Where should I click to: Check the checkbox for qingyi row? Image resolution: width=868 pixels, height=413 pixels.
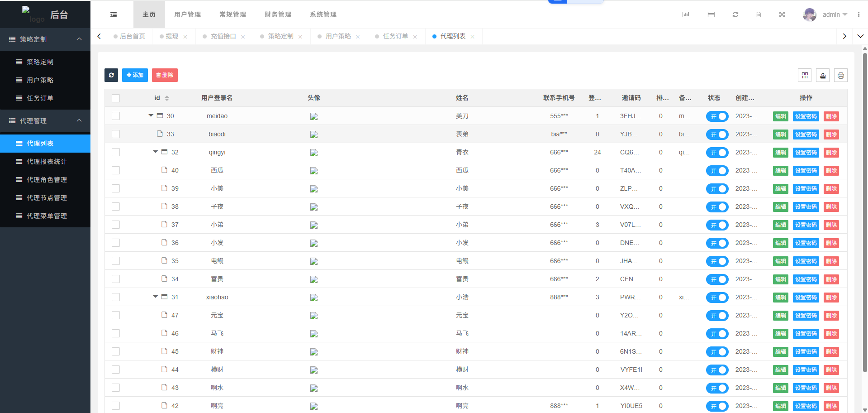pos(116,152)
